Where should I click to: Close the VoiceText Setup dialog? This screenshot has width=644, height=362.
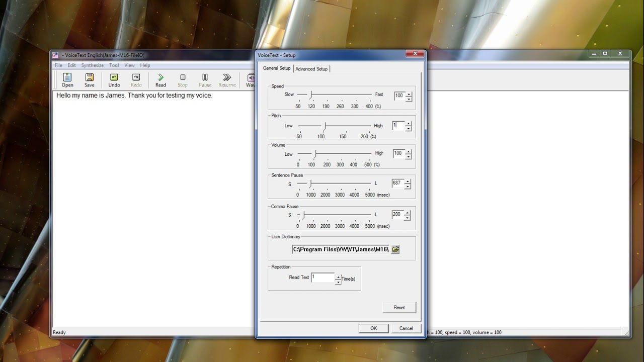tap(415, 53)
